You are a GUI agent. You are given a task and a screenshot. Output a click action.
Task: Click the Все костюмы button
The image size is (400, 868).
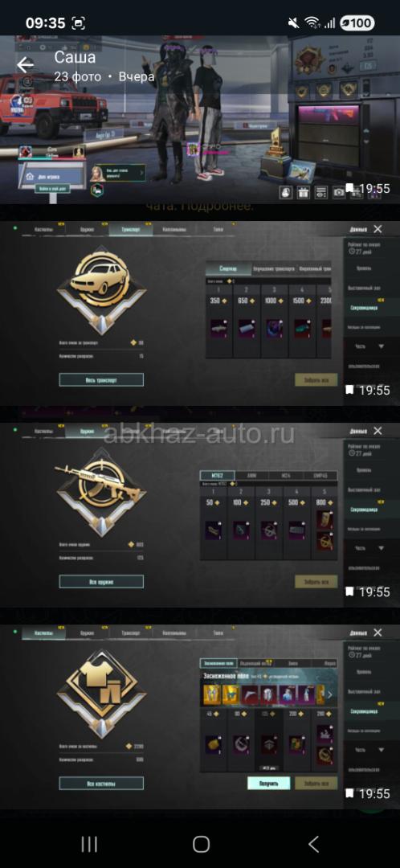101,784
